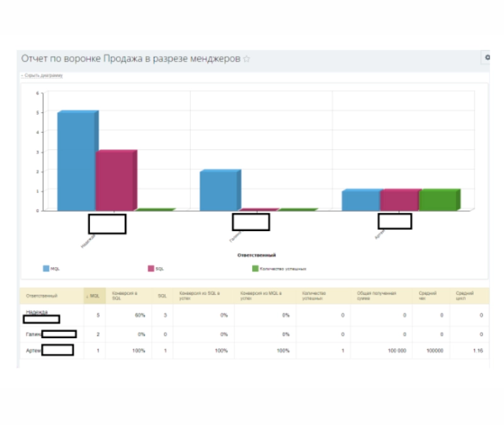The height and width of the screenshot is (425, 504).
Task: Toggle the blue MQL legend swatch
Action: pyautogui.click(x=46, y=268)
